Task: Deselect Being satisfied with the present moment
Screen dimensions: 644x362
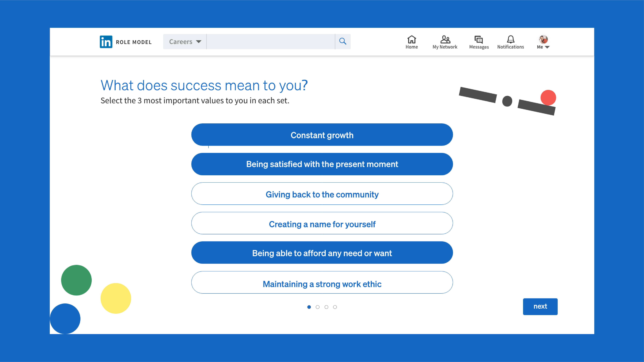Action: point(322,164)
